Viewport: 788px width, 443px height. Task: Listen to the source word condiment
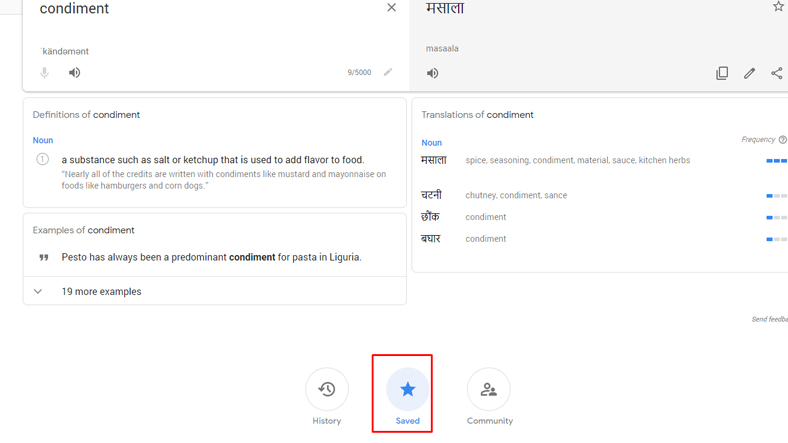pyautogui.click(x=74, y=73)
